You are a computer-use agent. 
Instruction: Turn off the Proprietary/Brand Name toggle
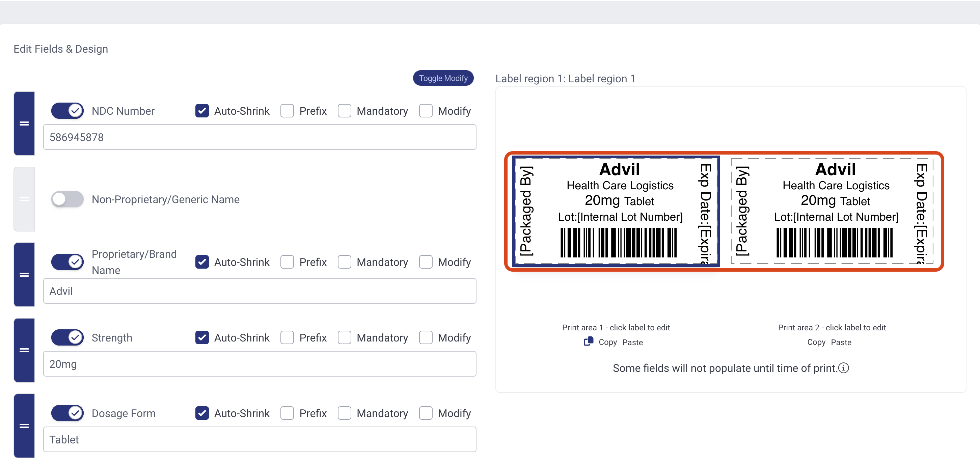(x=67, y=262)
